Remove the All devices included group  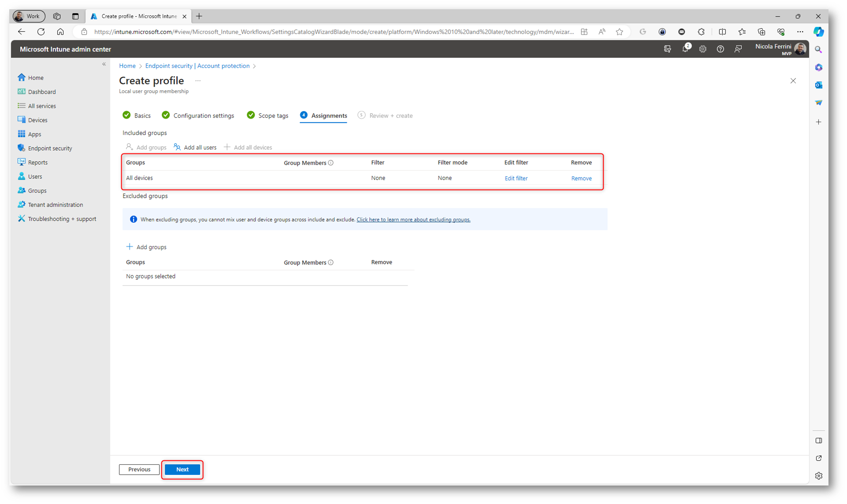click(x=581, y=178)
